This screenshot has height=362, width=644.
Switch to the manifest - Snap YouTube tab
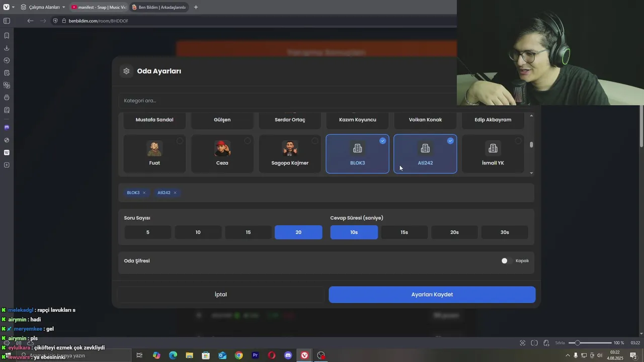[x=98, y=7]
